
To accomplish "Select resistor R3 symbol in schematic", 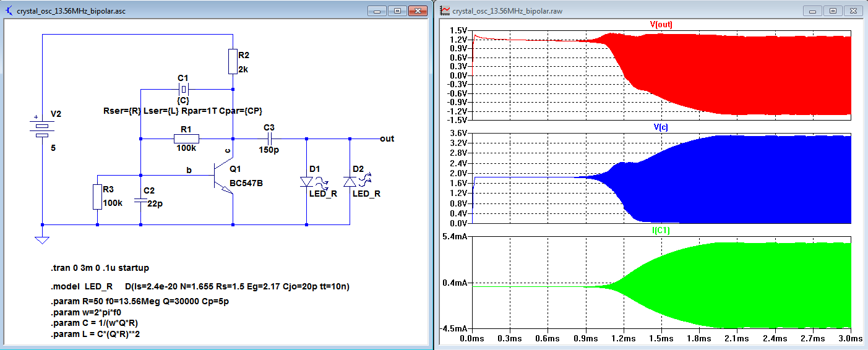I will tap(97, 197).
